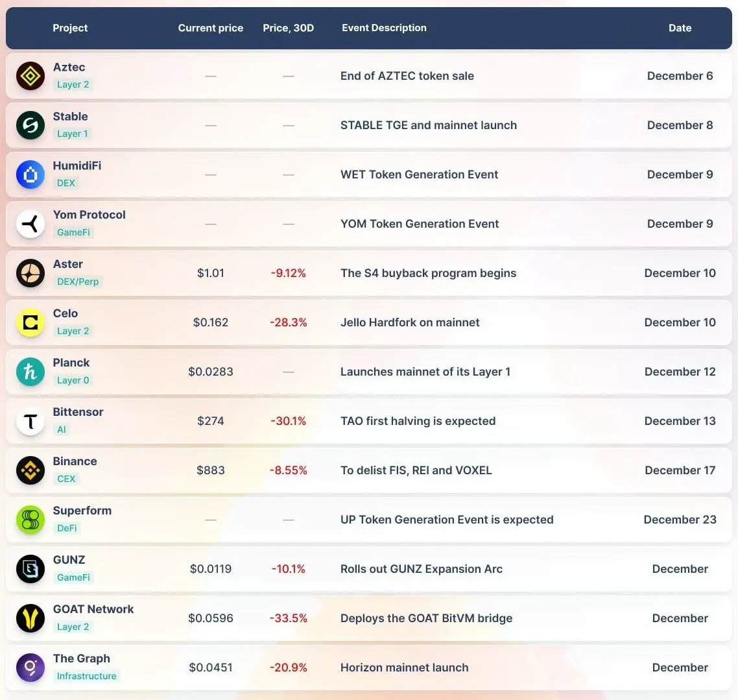Select the -20.9% change for The Graph
Viewport: 738px width, 700px height.
(x=288, y=668)
